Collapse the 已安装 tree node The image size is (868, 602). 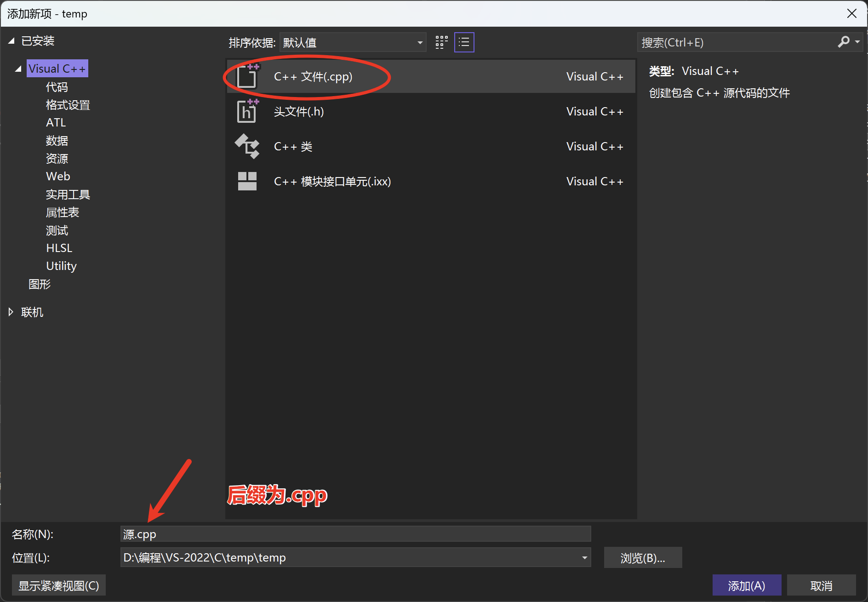(x=11, y=41)
